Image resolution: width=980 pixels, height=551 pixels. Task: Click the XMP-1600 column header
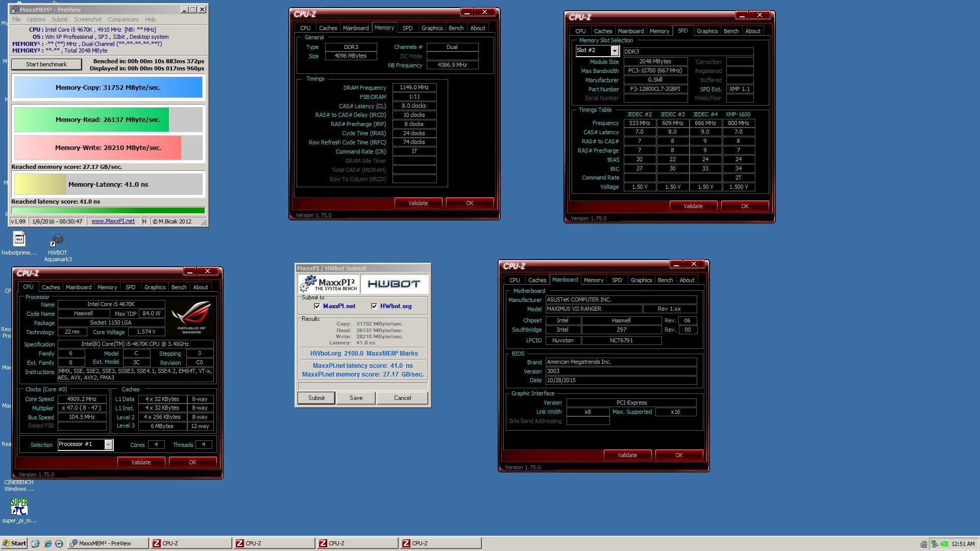738,115
